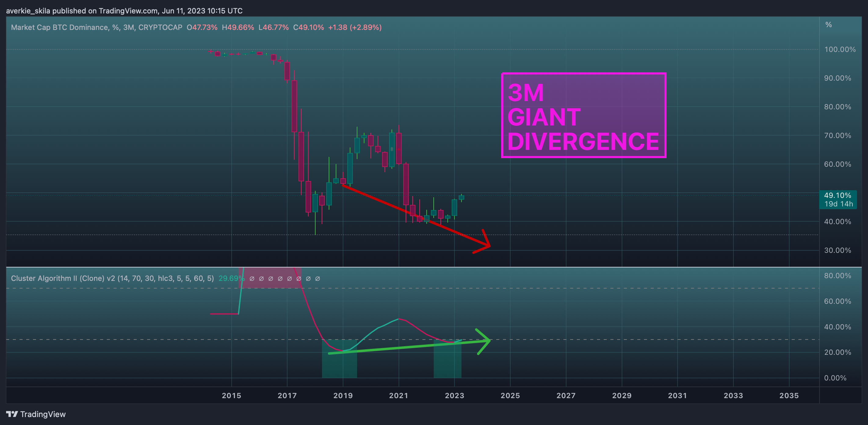Image resolution: width=868 pixels, height=425 pixels.
Task: Click the 2029 time axis label
Action: (622, 396)
